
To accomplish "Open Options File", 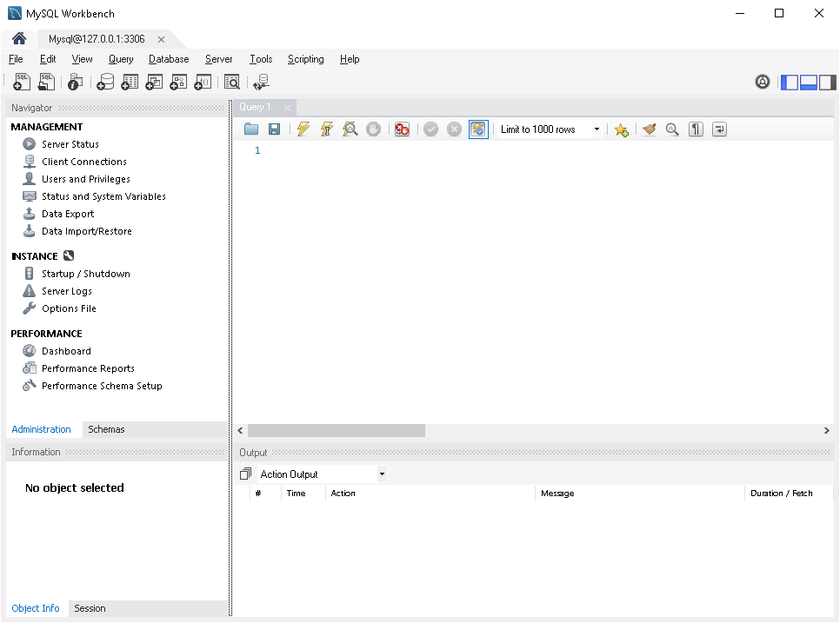I will click(69, 308).
